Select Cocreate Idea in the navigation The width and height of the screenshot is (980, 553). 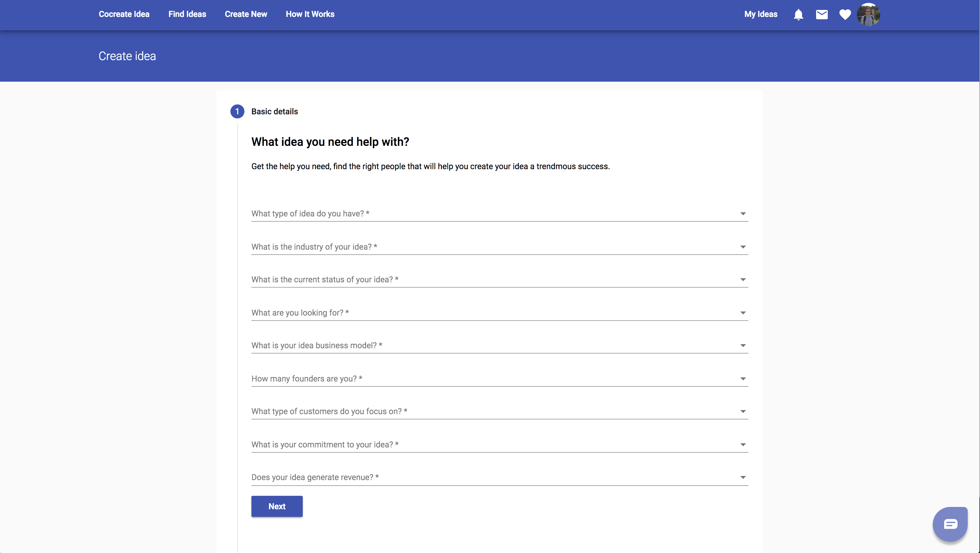[124, 14]
